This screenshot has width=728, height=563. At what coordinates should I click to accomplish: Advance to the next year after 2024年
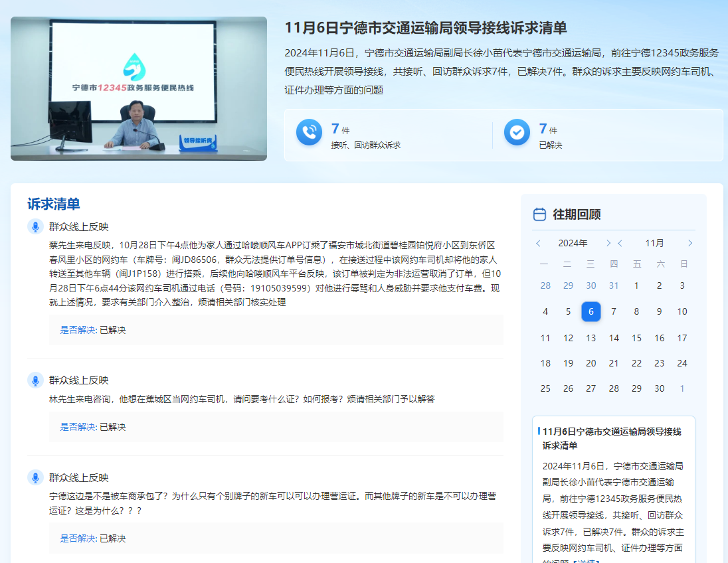coord(608,243)
